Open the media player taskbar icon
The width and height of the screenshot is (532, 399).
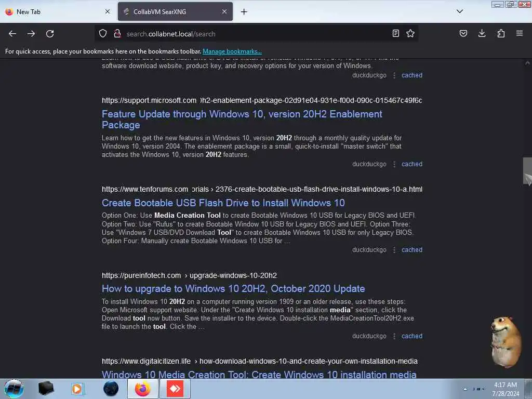click(77, 389)
